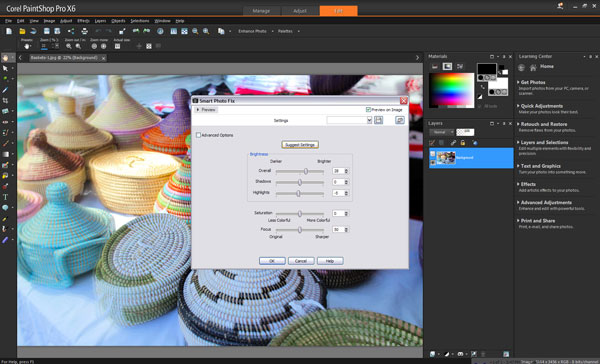This screenshot has height=364, width=600.
Task: Click the Back icon in Learning Center
Action: coord(521,68)
